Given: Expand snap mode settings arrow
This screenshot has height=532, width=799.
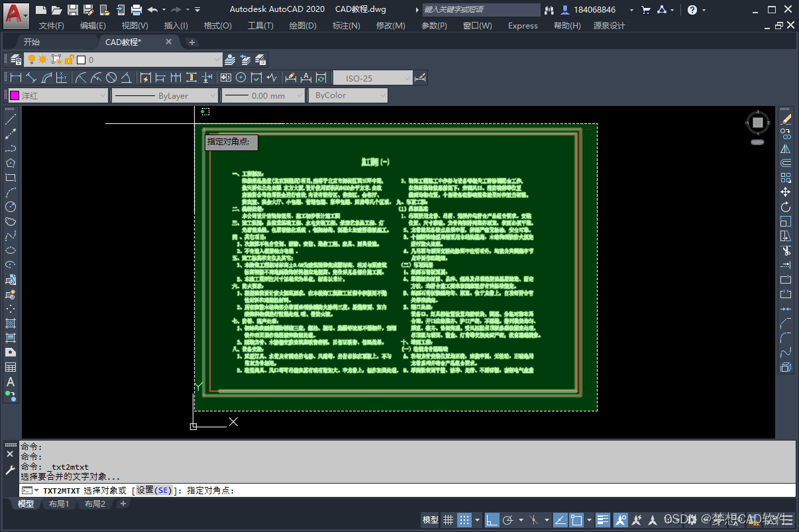Looking at the screenshot, I should pos(477,519).
